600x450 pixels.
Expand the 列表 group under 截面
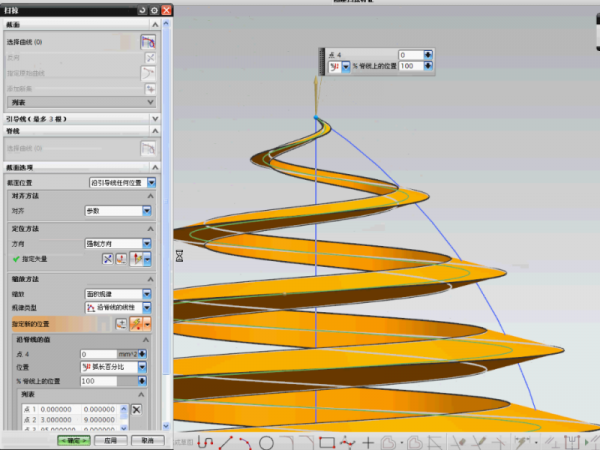(x=150, y=101)
